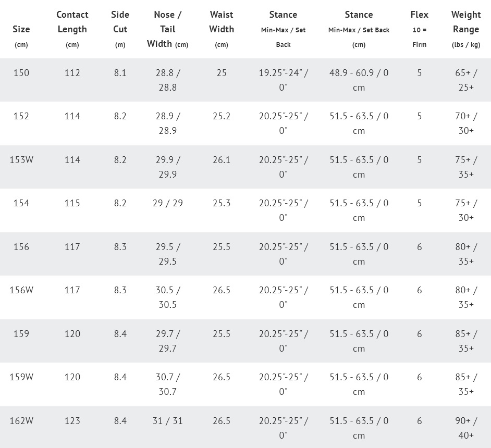Select the 25.3 waist width cell

pyautogui.click(x=222, y=203)
